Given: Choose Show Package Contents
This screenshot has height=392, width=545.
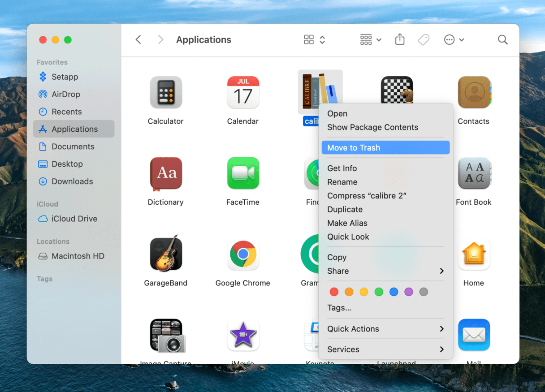Looking at the screenshot, I should pos(385,127).
